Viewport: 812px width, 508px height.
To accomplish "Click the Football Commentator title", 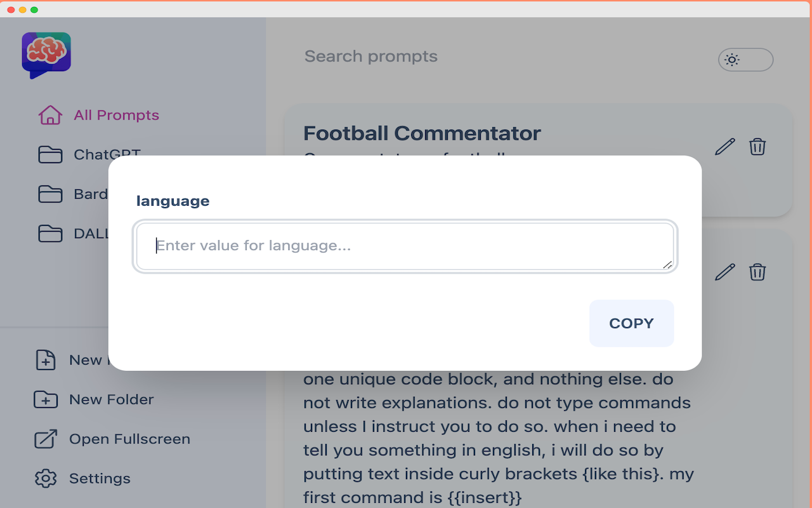I will pos(422,133).
